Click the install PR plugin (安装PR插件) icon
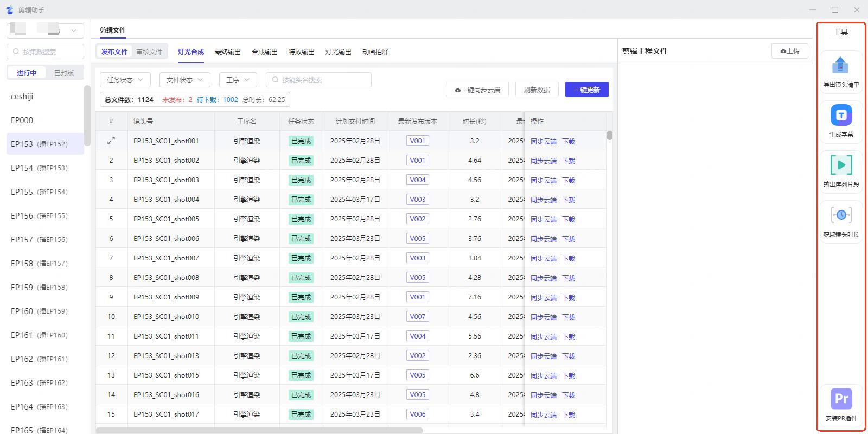Image resolution: width=868 pixels, height=434 pixels. [841, 399]
